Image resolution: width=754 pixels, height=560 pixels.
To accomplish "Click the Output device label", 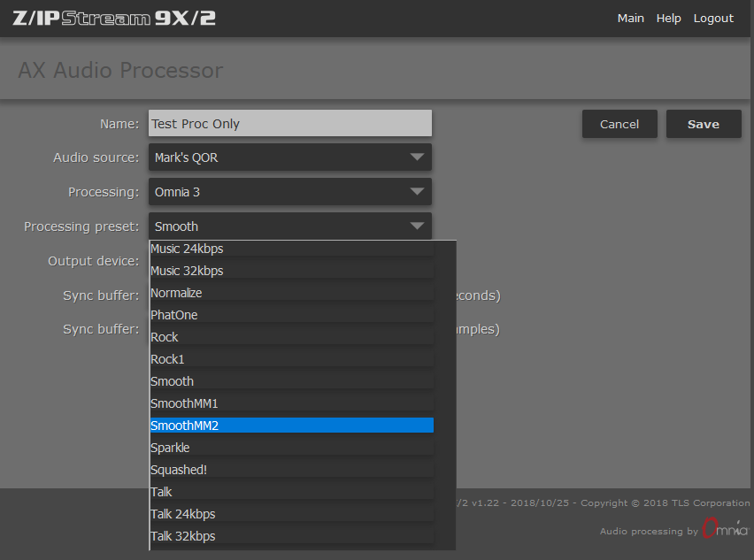I will point(93,261).
